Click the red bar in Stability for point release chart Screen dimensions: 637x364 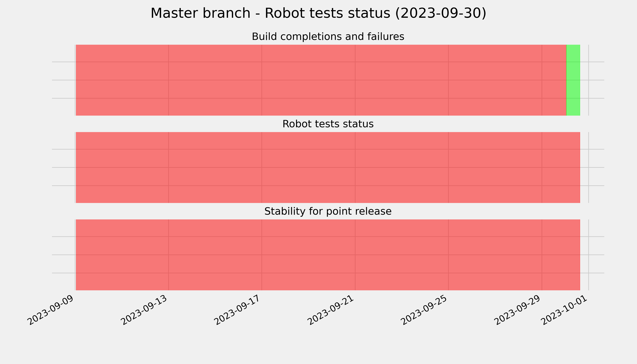pyautogui.click(x=328, y=255)
